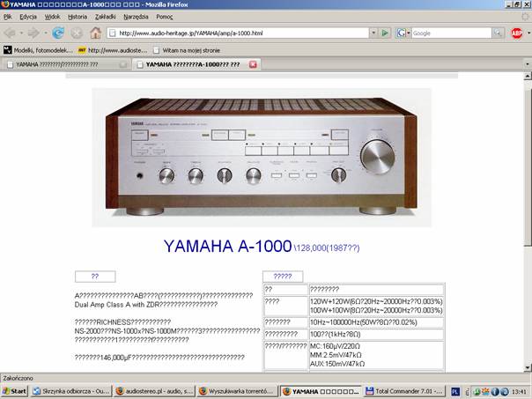Open the Home page icon

(x=96, y=33)
